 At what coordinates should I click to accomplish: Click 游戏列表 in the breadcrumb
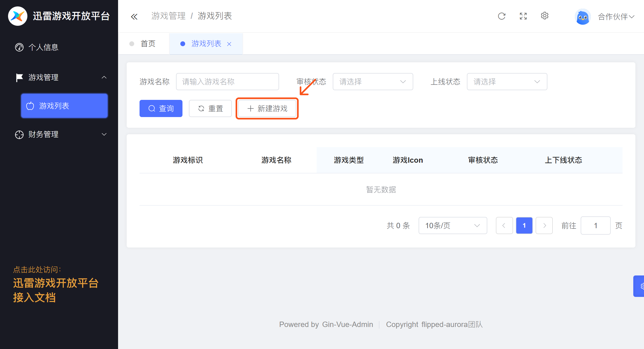point(215,16)
